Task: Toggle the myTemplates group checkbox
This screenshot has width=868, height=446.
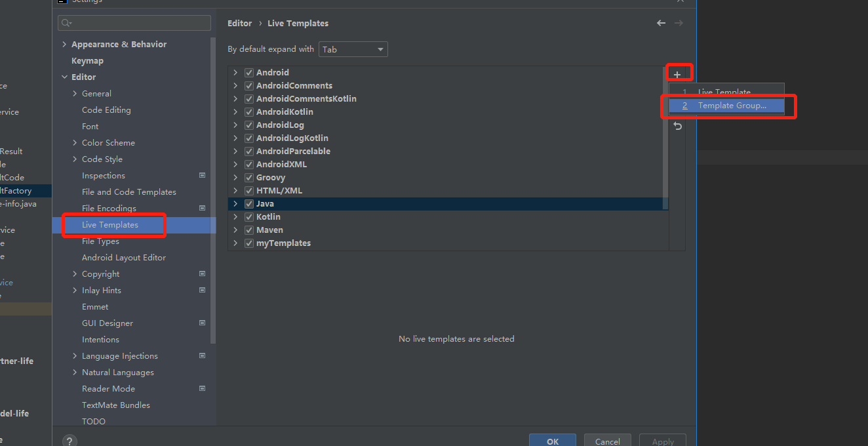Action: [x=249, y=243]
